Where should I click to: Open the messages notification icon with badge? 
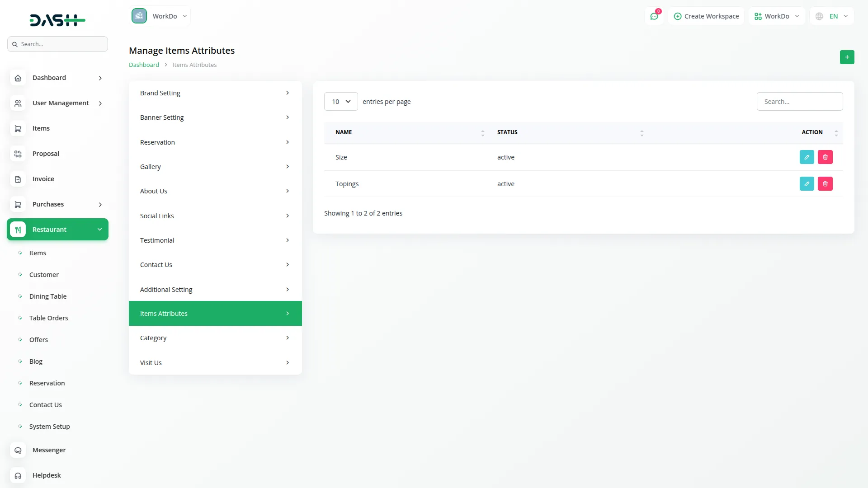click(654, 16)
